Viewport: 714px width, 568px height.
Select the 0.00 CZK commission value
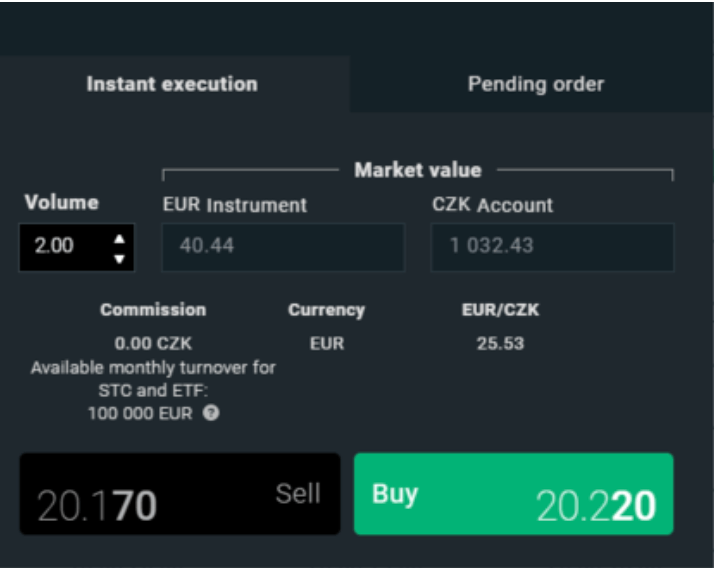click(153, 345)
